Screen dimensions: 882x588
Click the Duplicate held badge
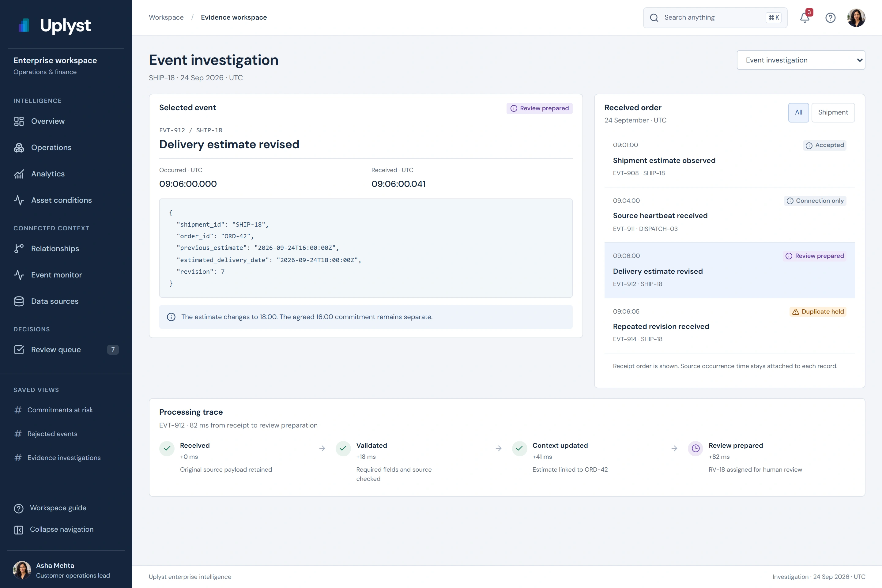click(x=818, y=312)
